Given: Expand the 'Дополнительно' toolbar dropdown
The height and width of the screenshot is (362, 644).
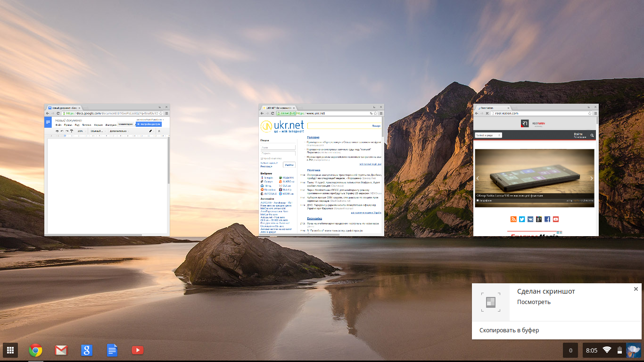Looking at the screenshot, I should [x=119, y=131].
